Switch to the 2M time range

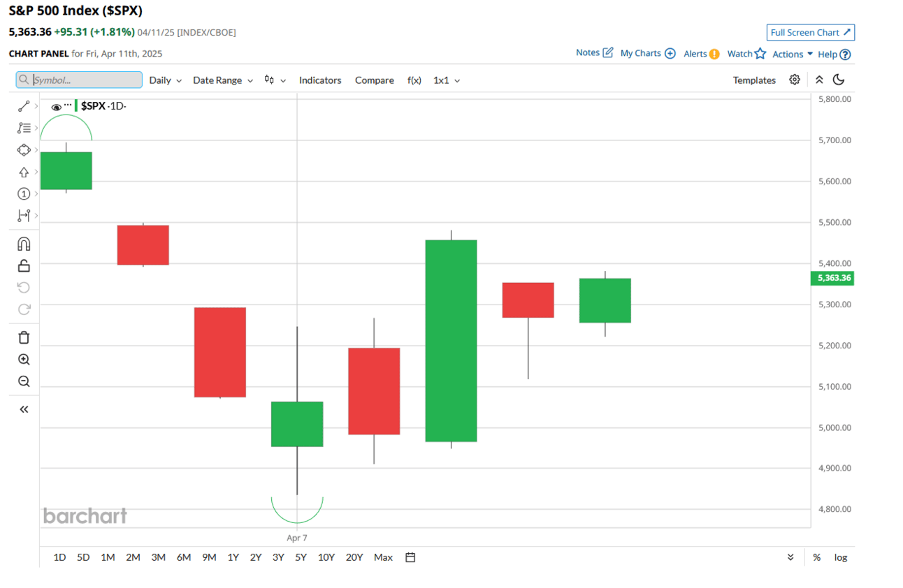click(x=133, y=557)
